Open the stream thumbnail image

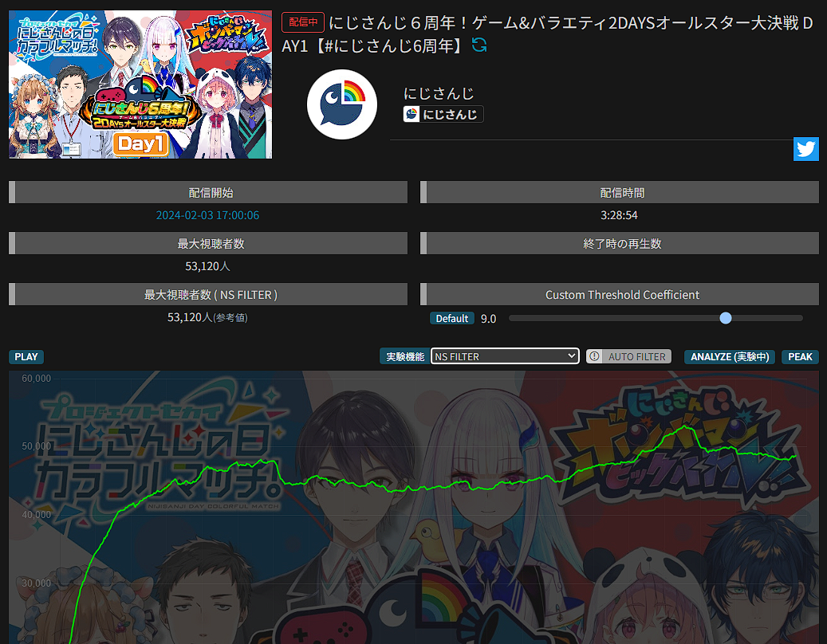(x=140, y=84)
